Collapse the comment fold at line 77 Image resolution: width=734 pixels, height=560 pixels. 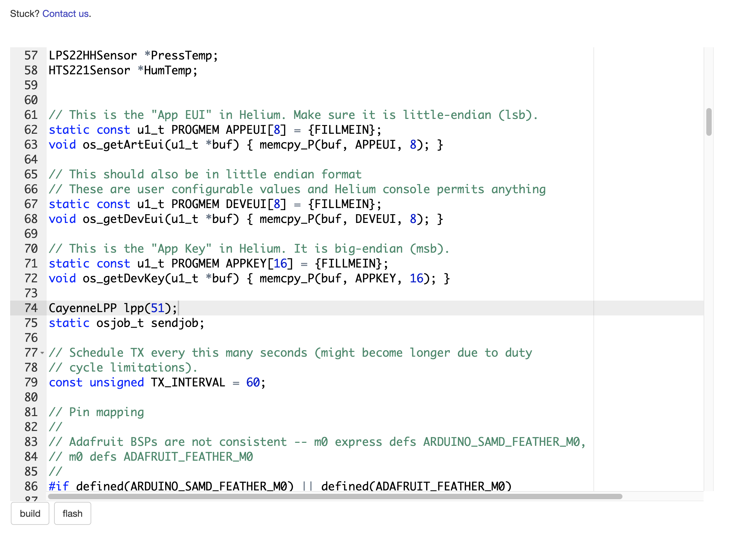coord(42,353)
